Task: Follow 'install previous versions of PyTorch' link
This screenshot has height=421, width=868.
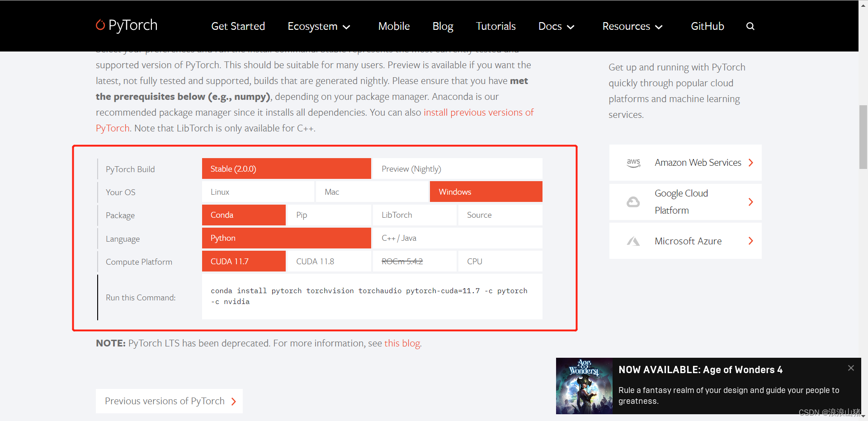Action: [478, 112]
